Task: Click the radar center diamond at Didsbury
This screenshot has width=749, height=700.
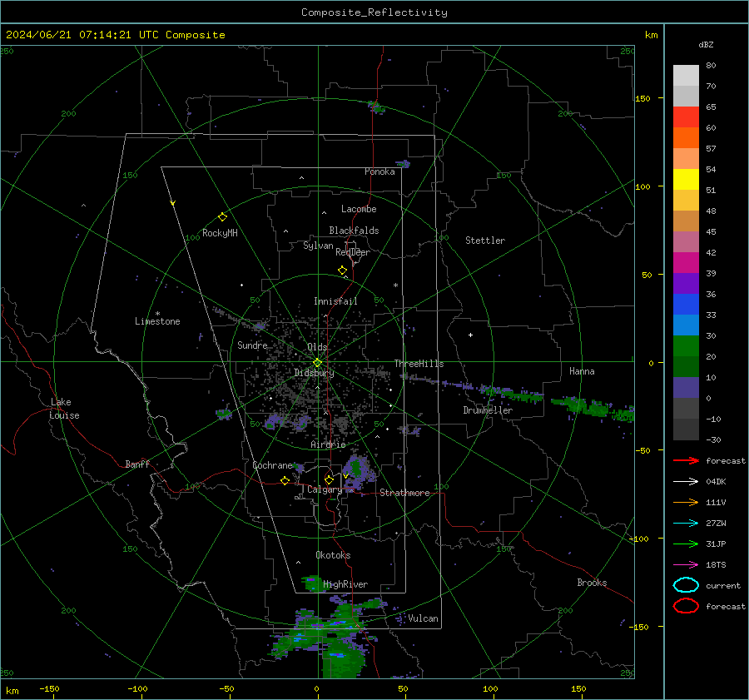Action: click(317, 363)
